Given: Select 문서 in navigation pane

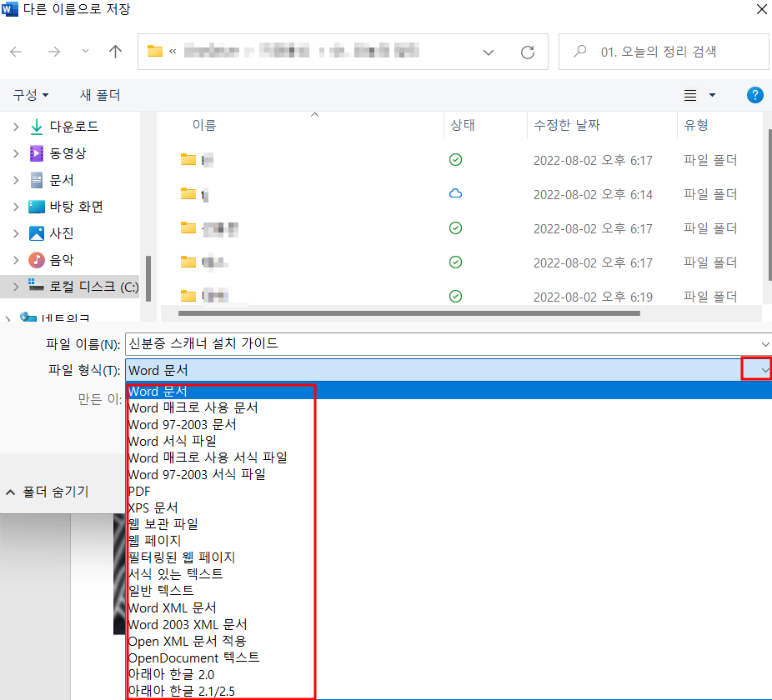Looking at the screenshot, I should [61, 180].
